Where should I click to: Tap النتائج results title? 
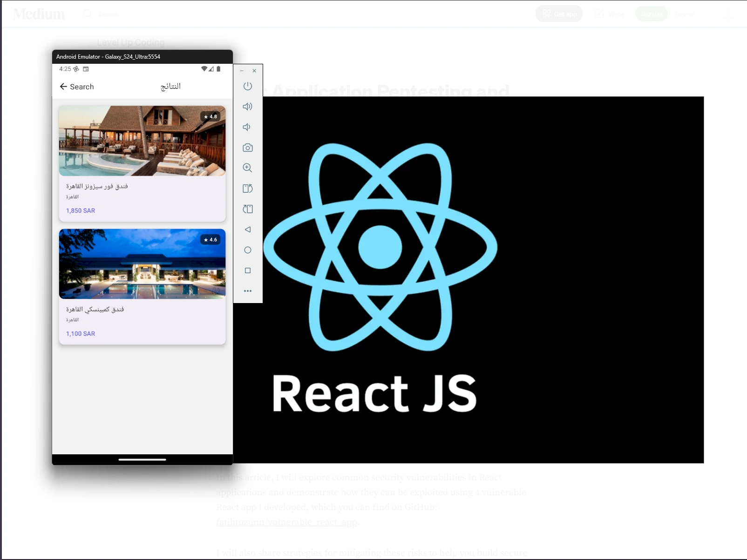pos(170,86)
